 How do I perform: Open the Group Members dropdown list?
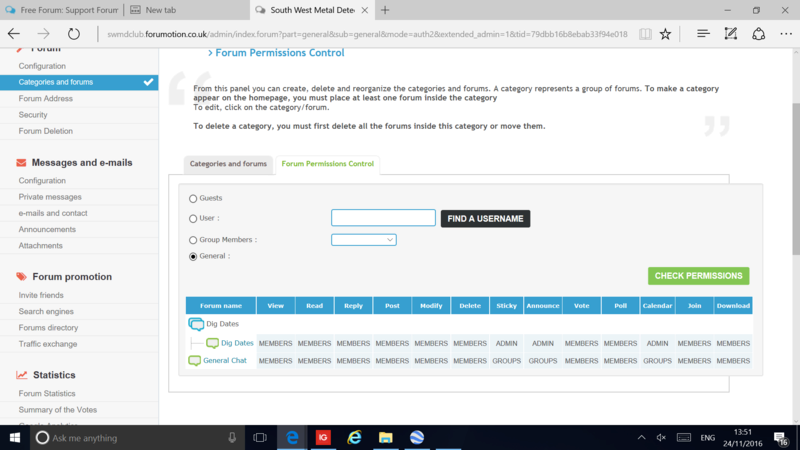pos(364,240)
